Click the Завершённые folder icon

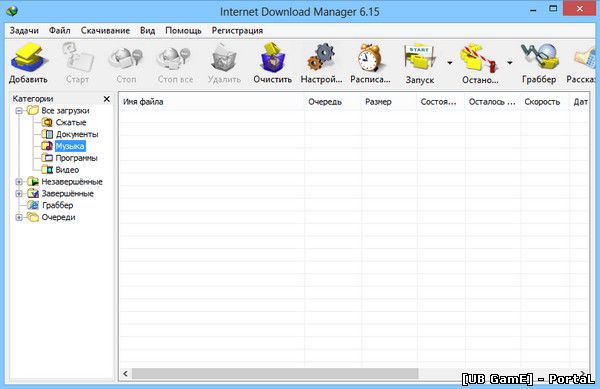tap(33, 194)
